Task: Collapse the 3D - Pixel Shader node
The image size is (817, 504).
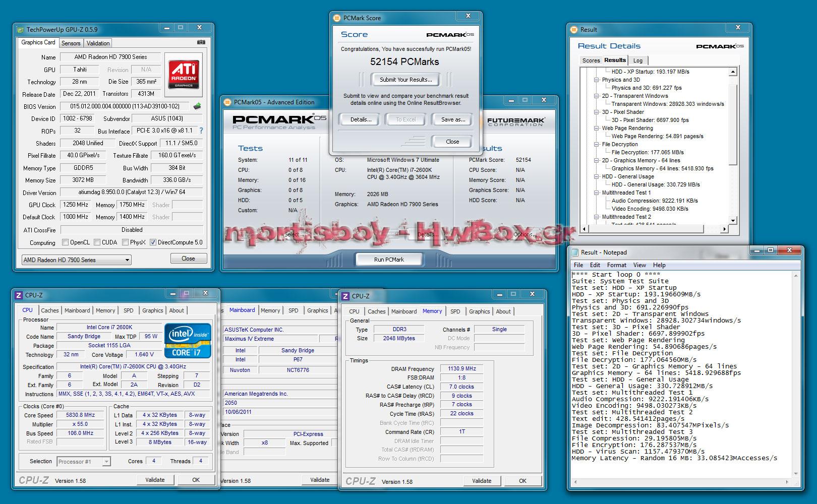Action: coord(597,112)
